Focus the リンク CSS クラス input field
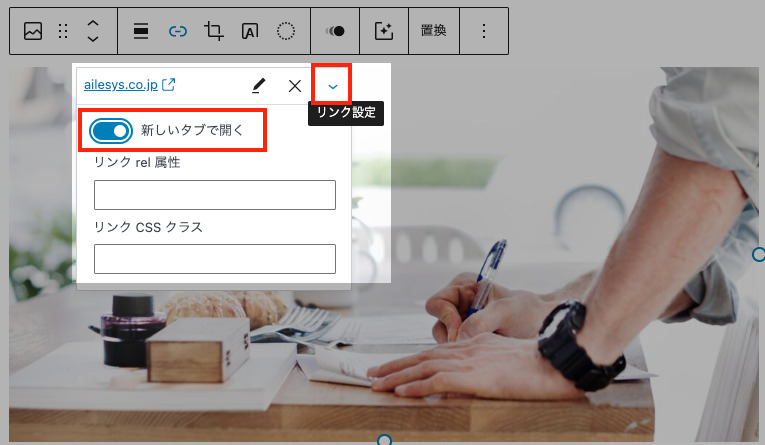765x445 pixels. coord(215,259)
